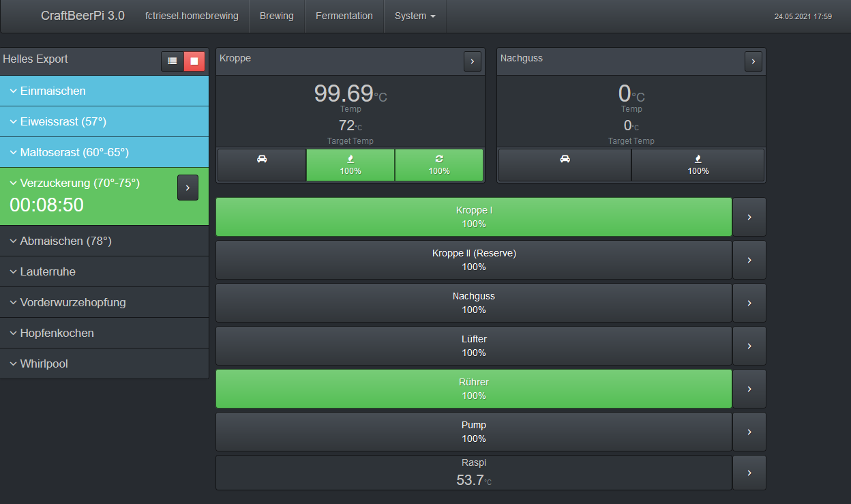Click next-step arrow on Verzuckerung step
The height and width of the screenshot is (504, 851).
click(x=188, y=188)
